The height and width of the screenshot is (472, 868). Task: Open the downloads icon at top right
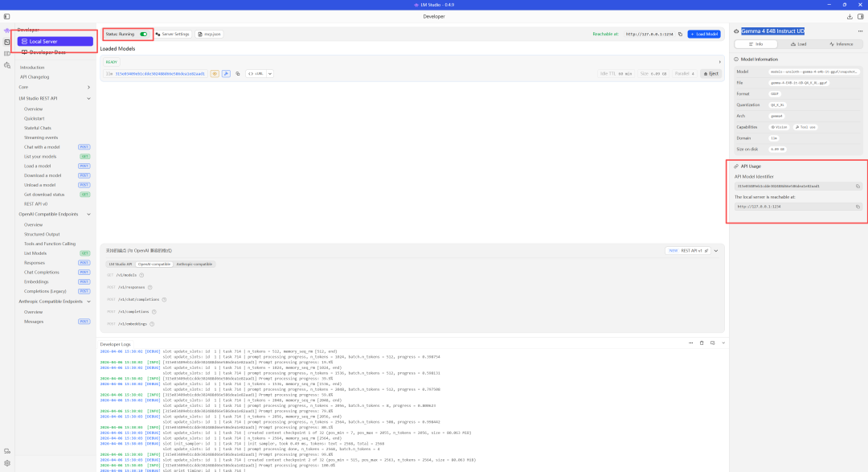pyautogui.click(x=850, y=17)
